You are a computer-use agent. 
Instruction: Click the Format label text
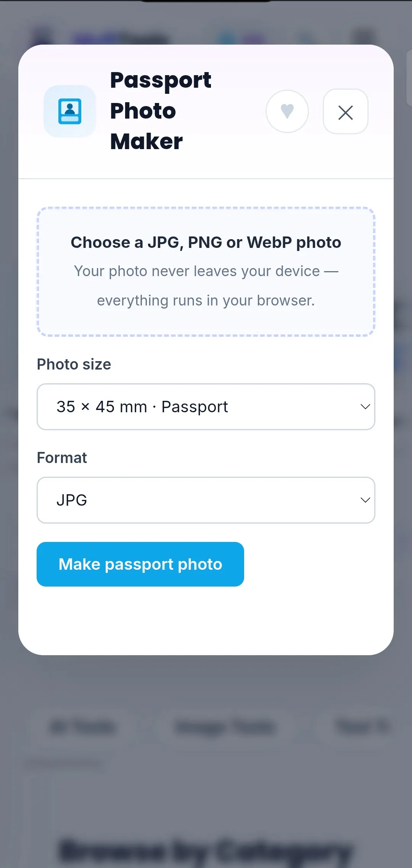point(62,458)
